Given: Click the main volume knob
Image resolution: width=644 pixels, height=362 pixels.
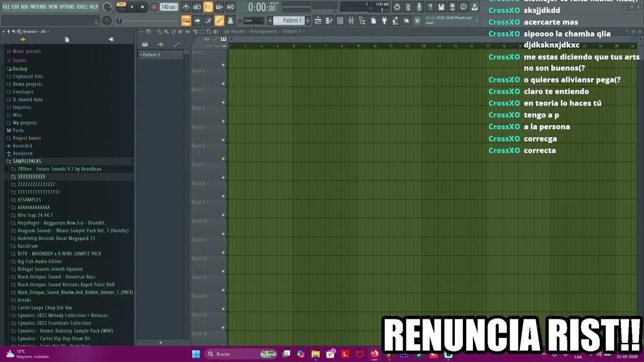Looking at the screenshot, I should (107, 7).
